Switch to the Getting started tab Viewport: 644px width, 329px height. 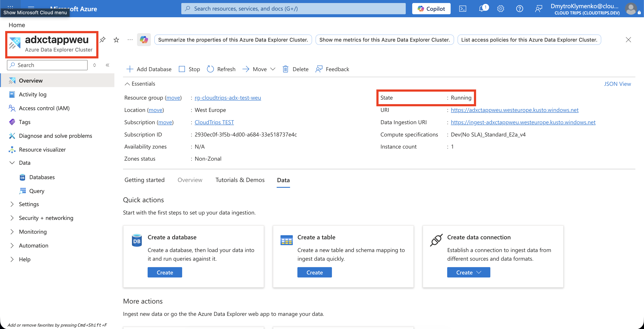pos(145,180)
